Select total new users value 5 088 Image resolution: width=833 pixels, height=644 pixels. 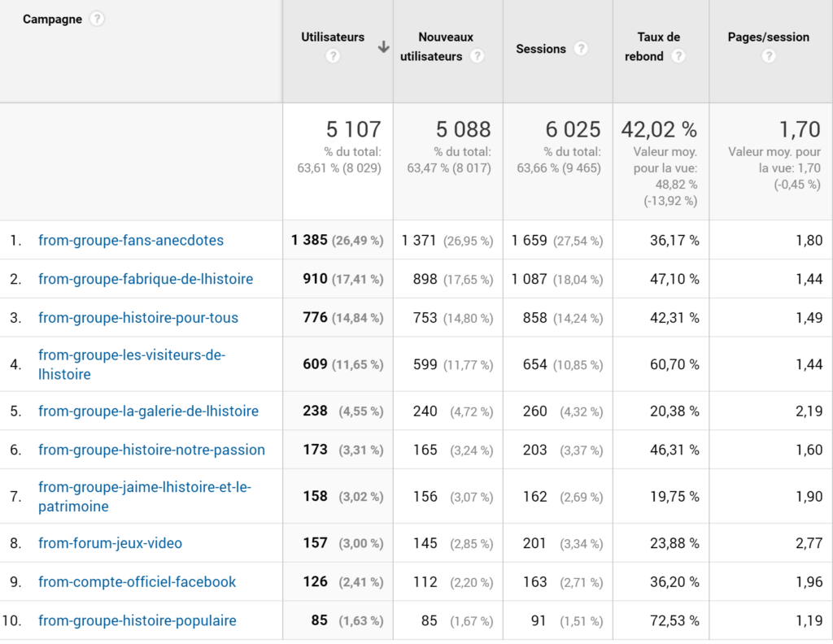pyautogui.click(x=463, y=129)
